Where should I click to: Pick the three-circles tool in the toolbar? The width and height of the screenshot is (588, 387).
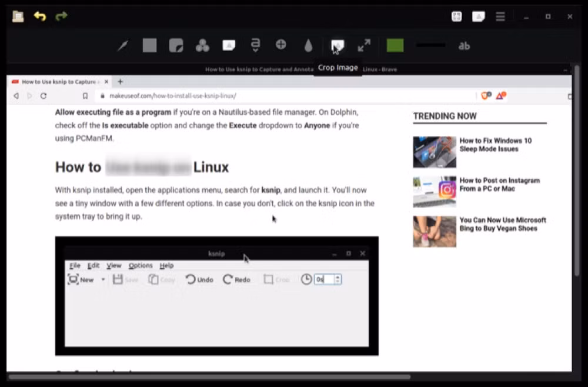coord(202,45)
